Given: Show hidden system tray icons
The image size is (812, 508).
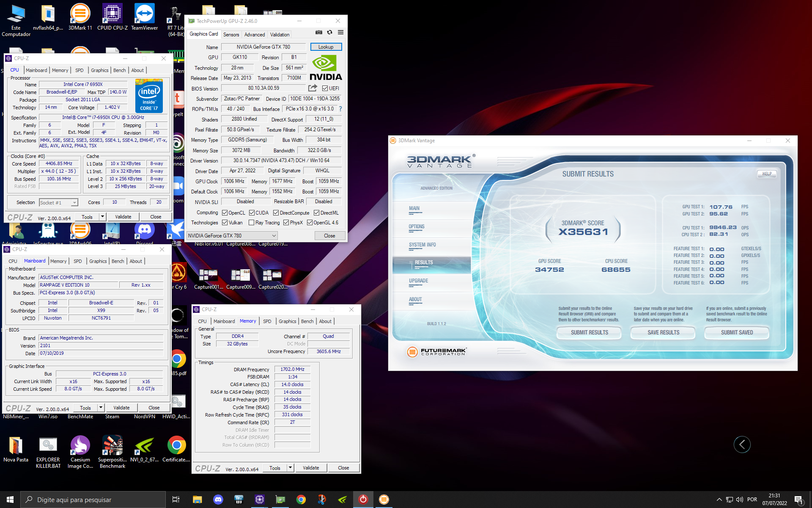Looking at the screenshot, I should click(719, 500).
